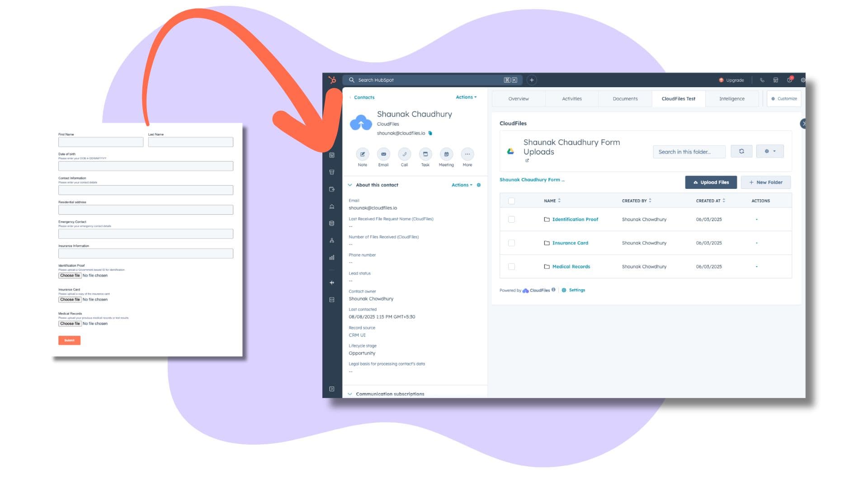Select the bar chart reporting icon in the sidebar
Viewport: 868px width, 488px height.
pos(332,257)
